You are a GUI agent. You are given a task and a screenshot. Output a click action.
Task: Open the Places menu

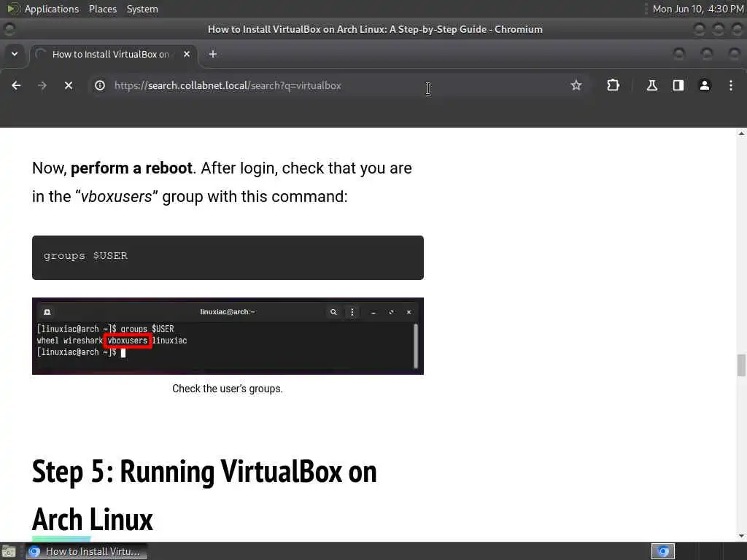(x=102, y=9)
